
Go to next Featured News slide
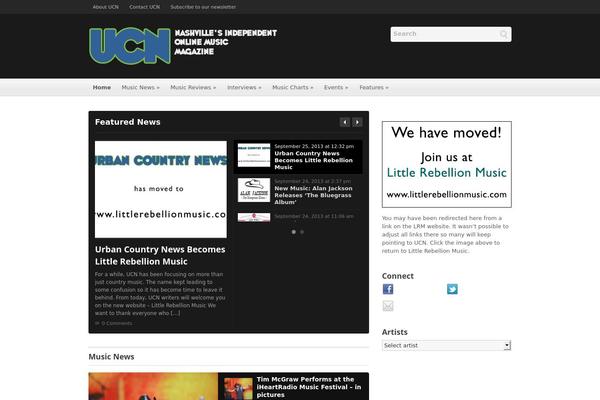(x=357, y=122)
